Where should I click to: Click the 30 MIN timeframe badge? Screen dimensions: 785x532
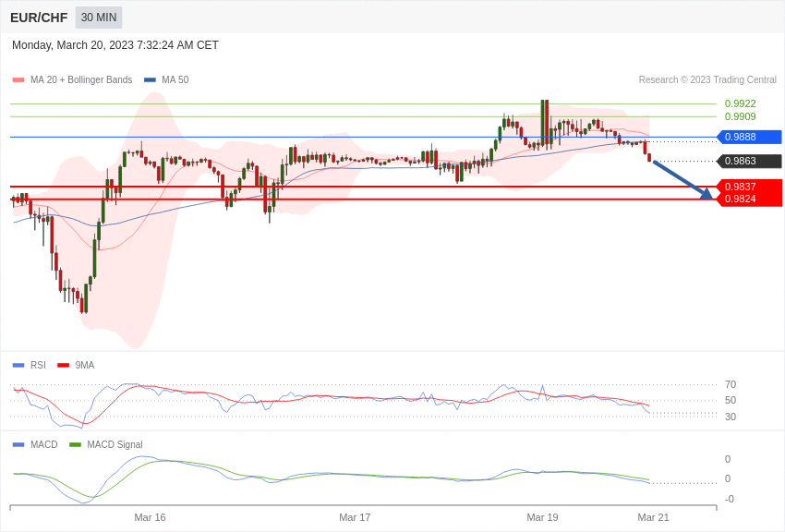click(99, 18)
